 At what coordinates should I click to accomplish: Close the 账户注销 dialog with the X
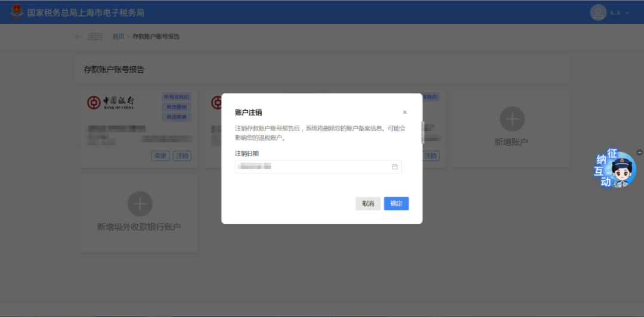pyautogui.click(x=404, y=112)
